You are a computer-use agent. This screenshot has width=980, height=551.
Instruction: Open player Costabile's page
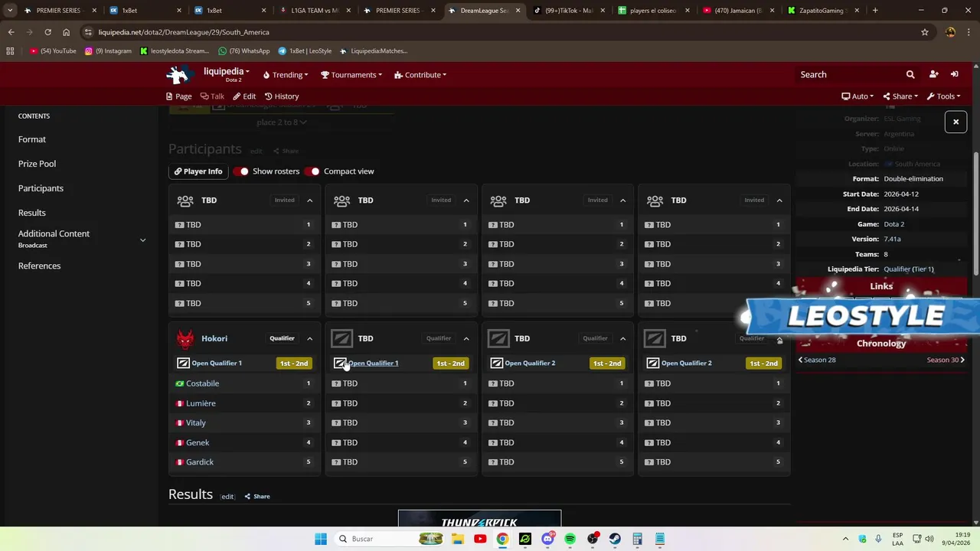click(202, 383)
